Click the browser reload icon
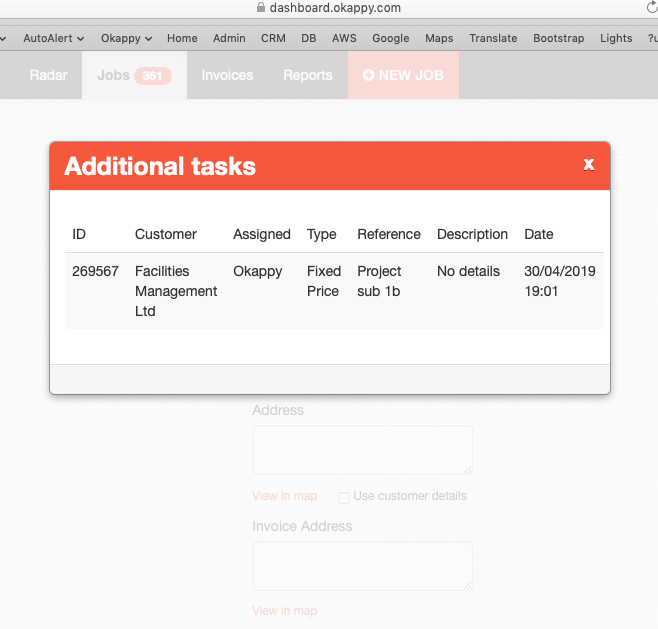 coord(652,7)
